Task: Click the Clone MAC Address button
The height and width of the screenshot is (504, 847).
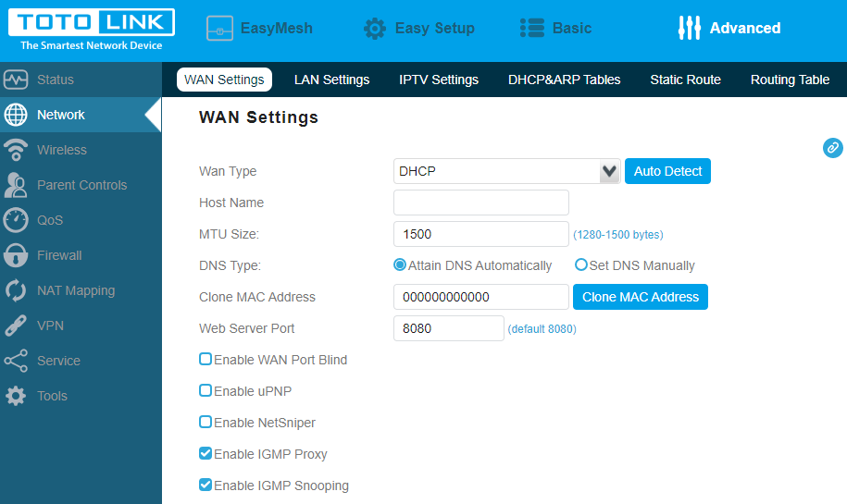Action: 641,297
